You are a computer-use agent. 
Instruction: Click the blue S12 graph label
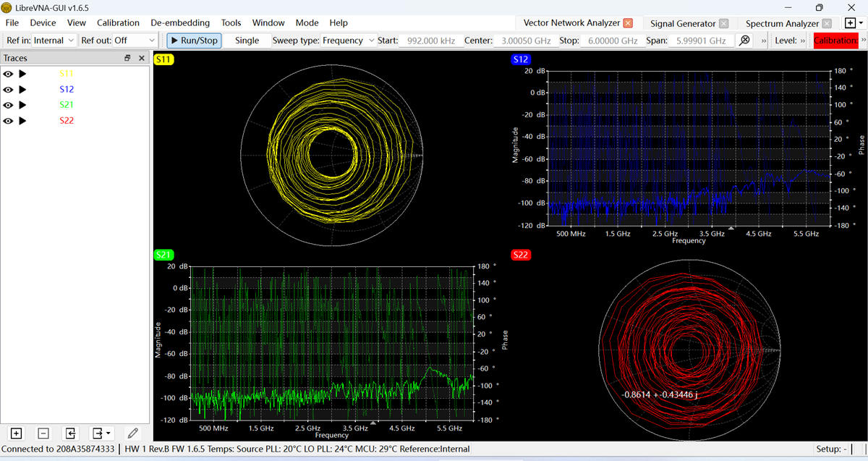[520, 60]
